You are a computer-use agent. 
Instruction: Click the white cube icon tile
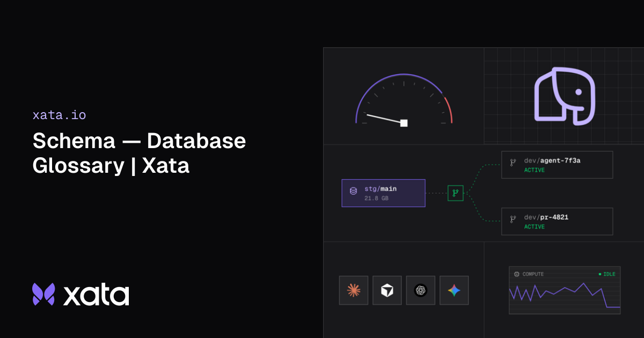coord(387,290)
